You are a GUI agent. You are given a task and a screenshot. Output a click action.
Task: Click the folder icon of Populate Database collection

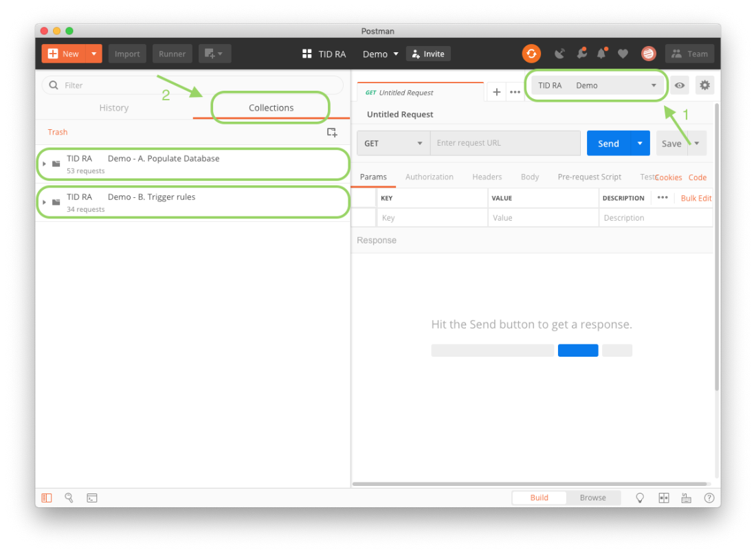[56, 164]
